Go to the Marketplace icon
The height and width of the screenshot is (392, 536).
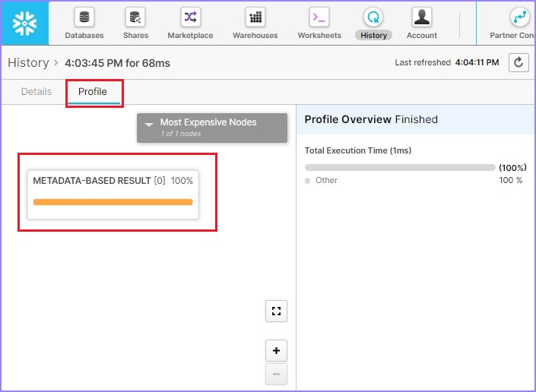(190, 17)
